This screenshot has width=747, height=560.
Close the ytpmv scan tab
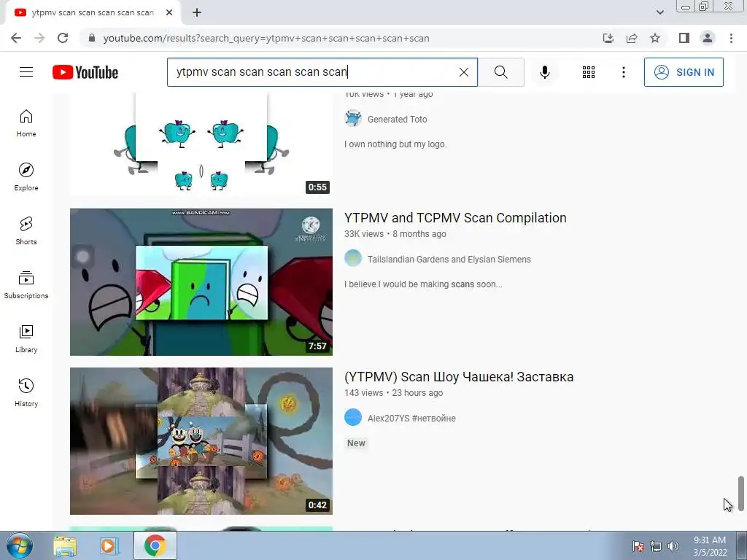coord(169,12)
